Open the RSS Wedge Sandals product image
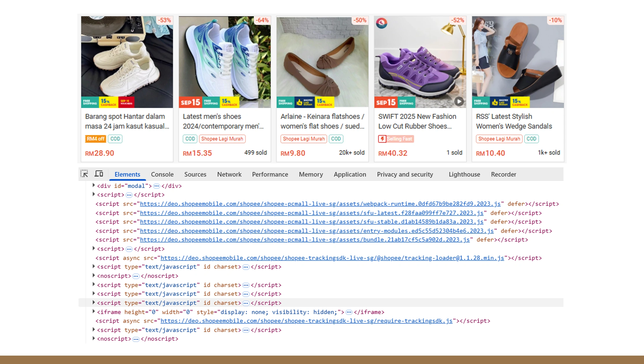This screenshot has height=364, width=644. pyautogui.click(x=518, y=62)
